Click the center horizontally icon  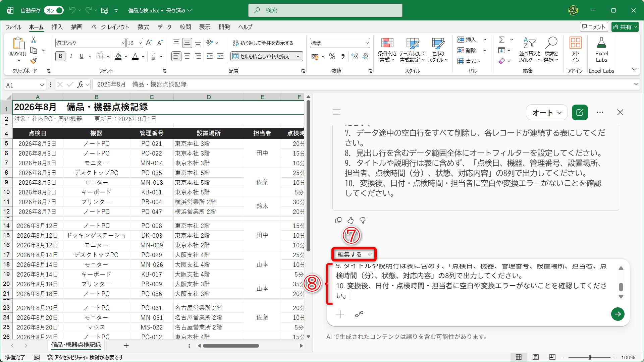[x=187, y=56]
